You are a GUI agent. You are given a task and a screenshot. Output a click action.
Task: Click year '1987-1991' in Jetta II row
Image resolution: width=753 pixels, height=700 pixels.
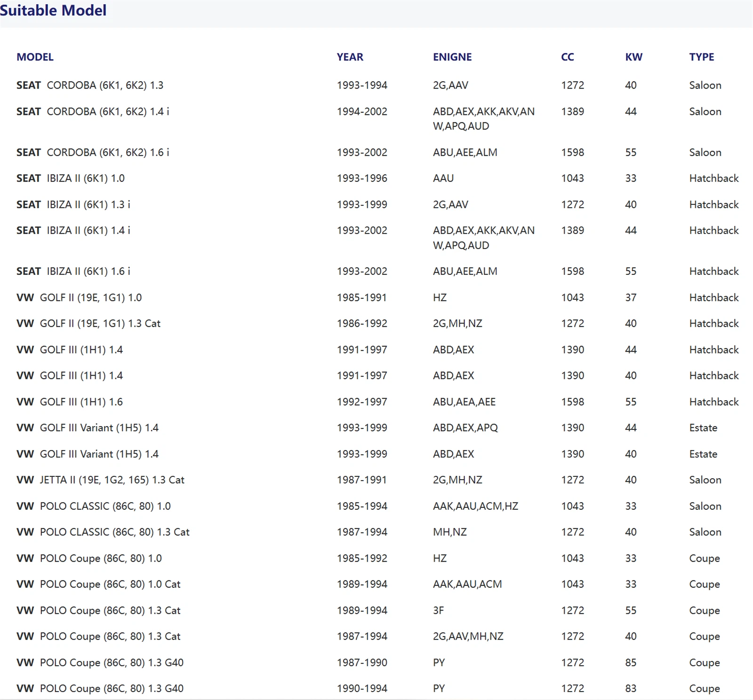pyautogui.click(x=362, y=480)
